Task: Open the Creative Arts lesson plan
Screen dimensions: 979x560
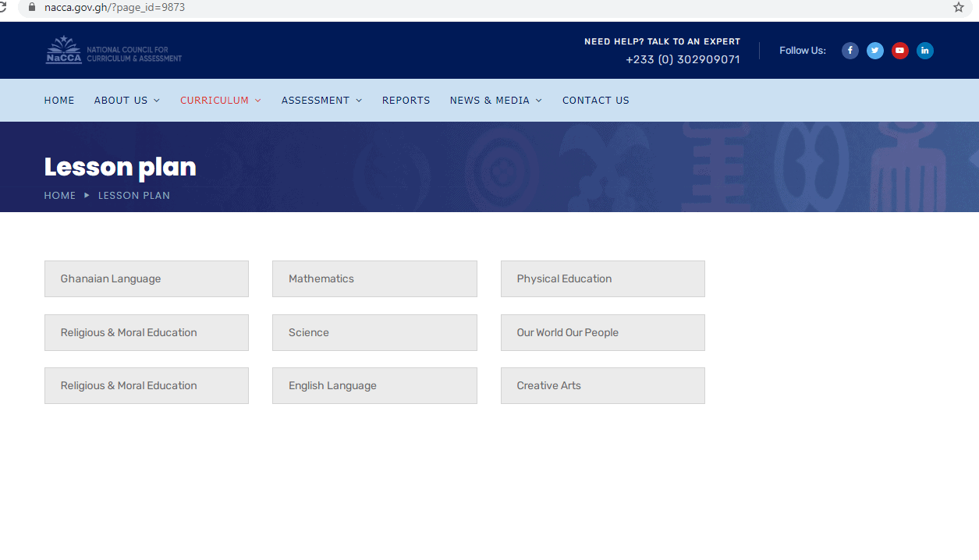Action: click(x=602, y=385)
